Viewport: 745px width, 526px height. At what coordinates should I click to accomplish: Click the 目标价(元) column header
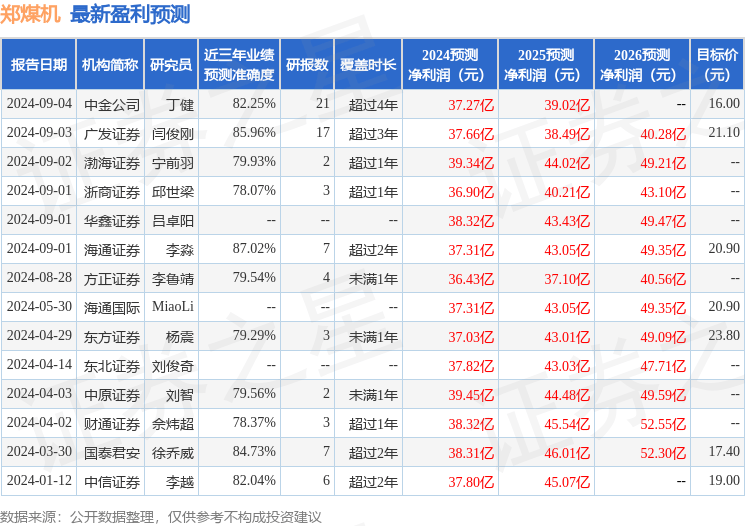[717, 65]
